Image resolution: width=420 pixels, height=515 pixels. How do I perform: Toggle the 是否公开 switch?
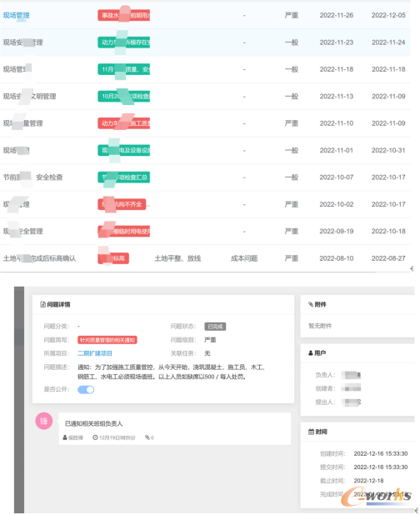coord(86,389)
